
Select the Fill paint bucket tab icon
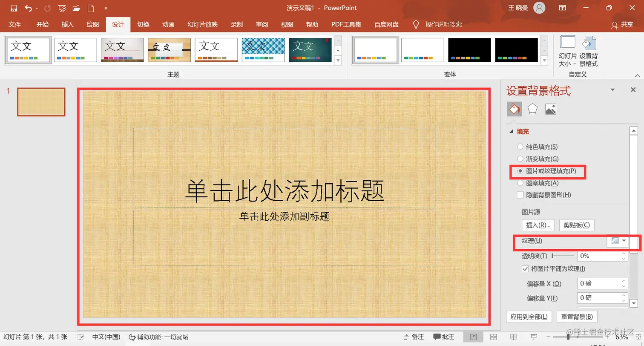click(x=515, y=109)
